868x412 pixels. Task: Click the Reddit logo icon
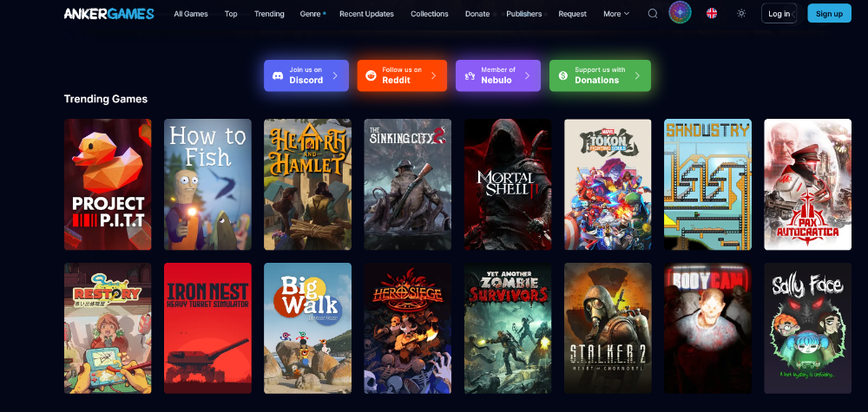tap(371, 75)
